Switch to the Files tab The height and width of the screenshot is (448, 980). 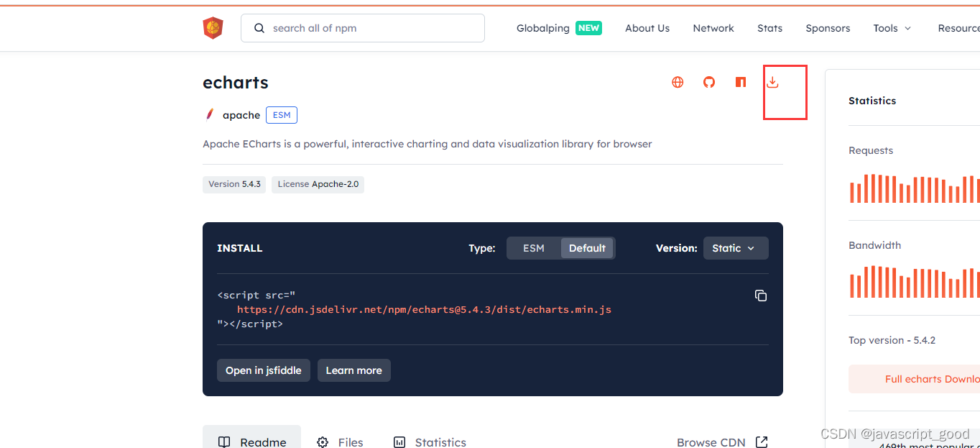point(340,442)
